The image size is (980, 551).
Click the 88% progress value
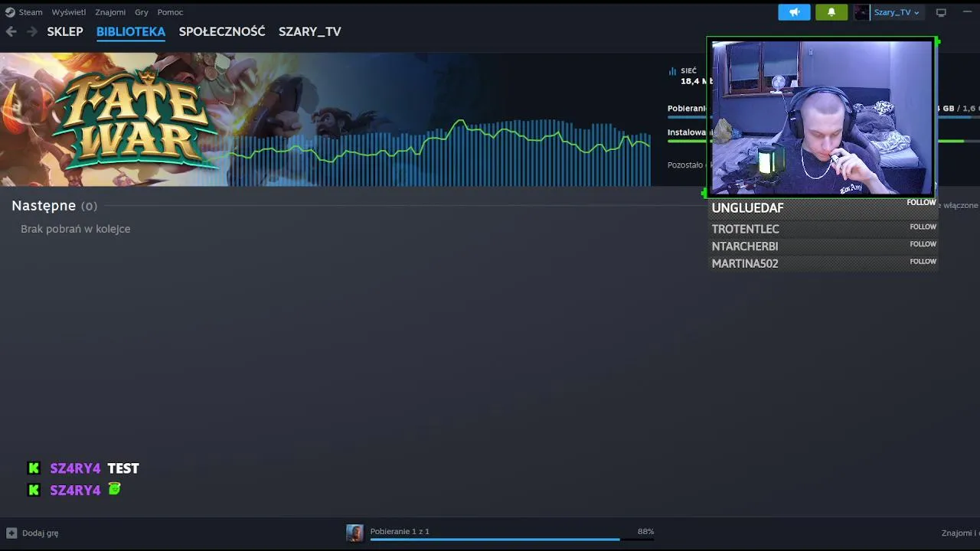pyautogui.click(x=645, y=531)
